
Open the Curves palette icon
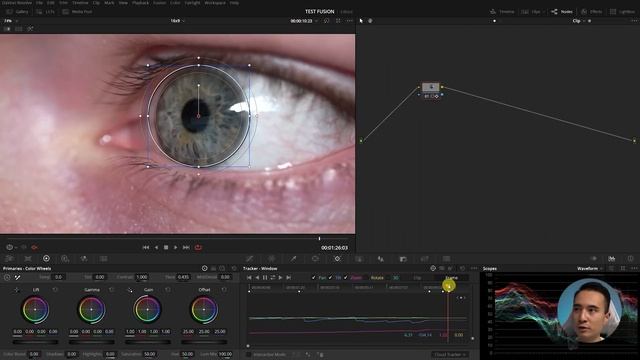pyautogui.click(x=249, y=259)
